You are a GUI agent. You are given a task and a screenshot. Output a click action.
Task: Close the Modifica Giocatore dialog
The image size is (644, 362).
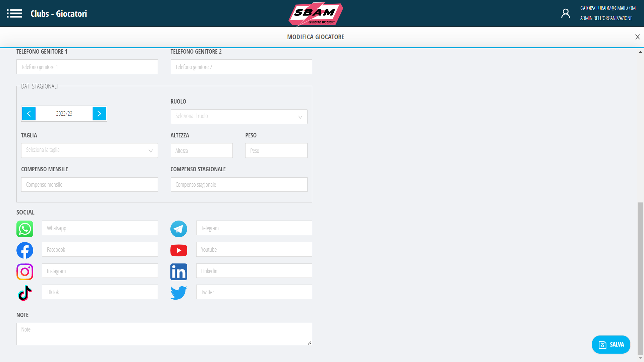(x=637, y=37)
